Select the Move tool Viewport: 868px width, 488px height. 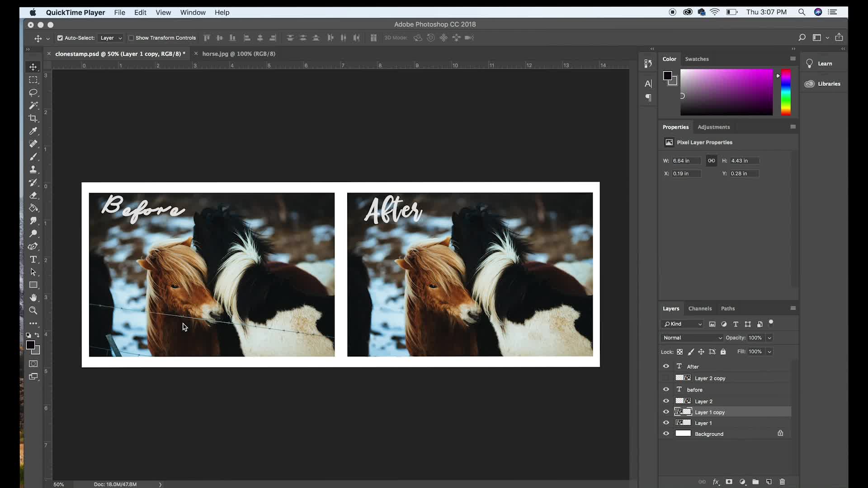point(33,67)
